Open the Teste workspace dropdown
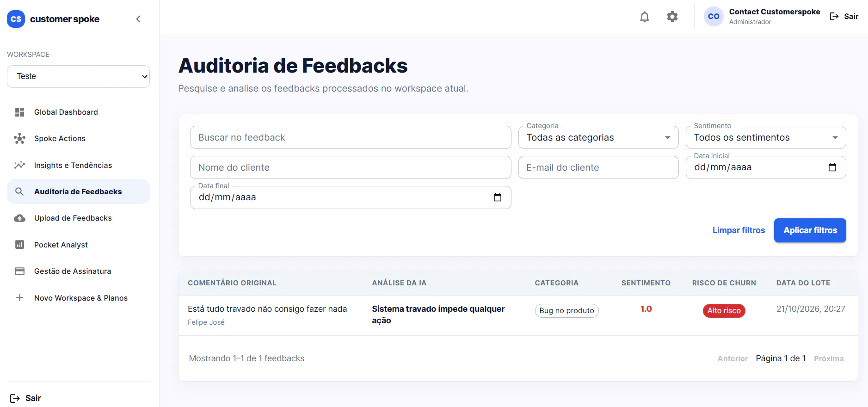The image size is (868, 407). click(78, 76)
